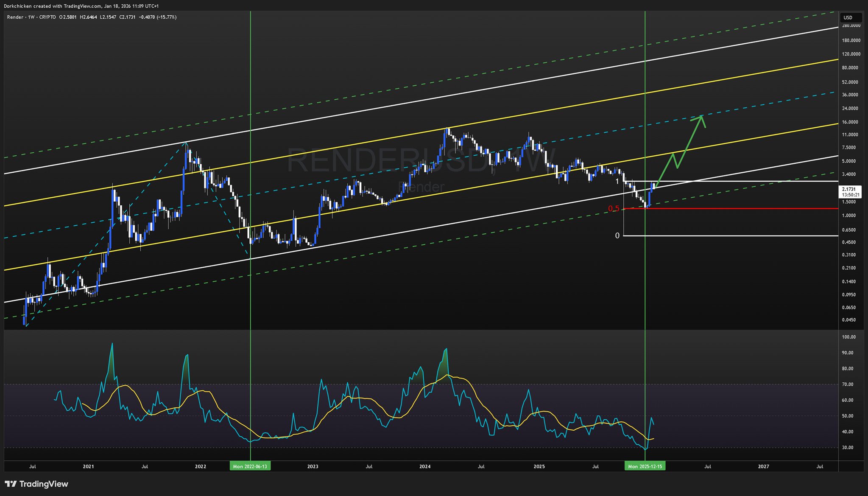The image size is (868, 496).
Task: Click the Render 1W CRYPTO symbol title
Action: click(x=31, y=17)
